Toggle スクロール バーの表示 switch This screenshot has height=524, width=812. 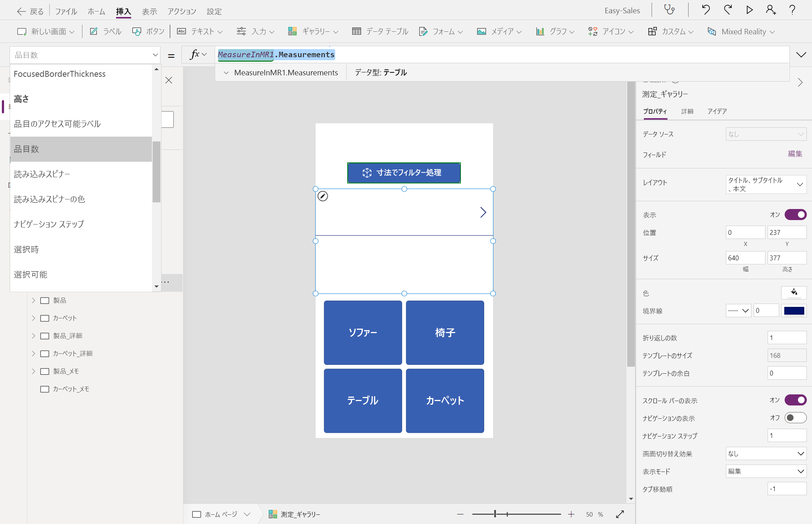[x=795, y=400]
